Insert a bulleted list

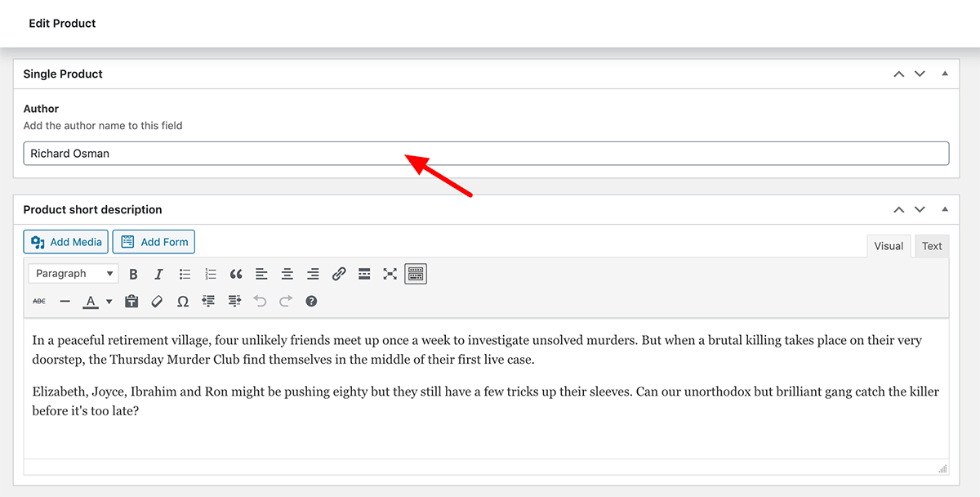(185, 274)
